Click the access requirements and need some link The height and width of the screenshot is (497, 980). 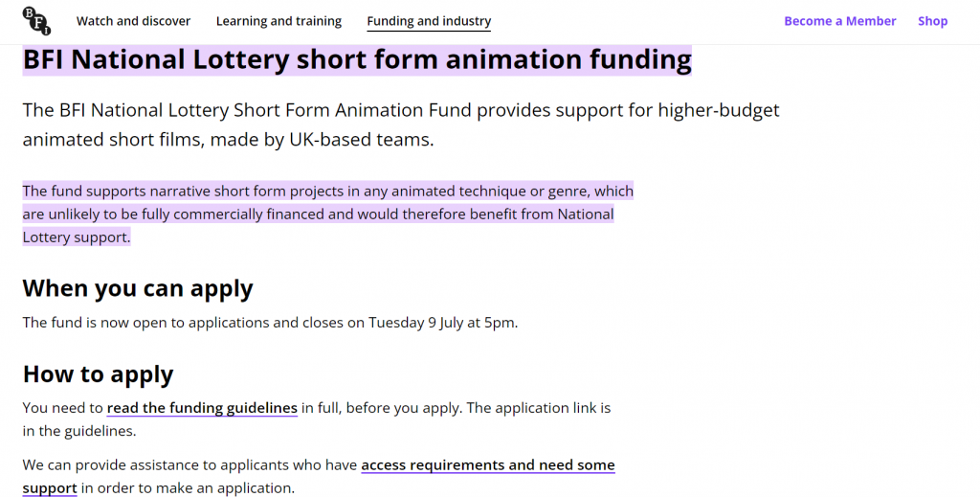tap(488, 465)
